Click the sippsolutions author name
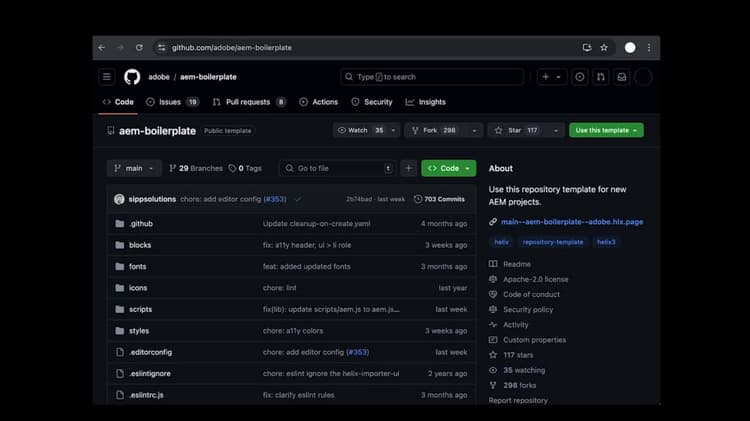 152,199
